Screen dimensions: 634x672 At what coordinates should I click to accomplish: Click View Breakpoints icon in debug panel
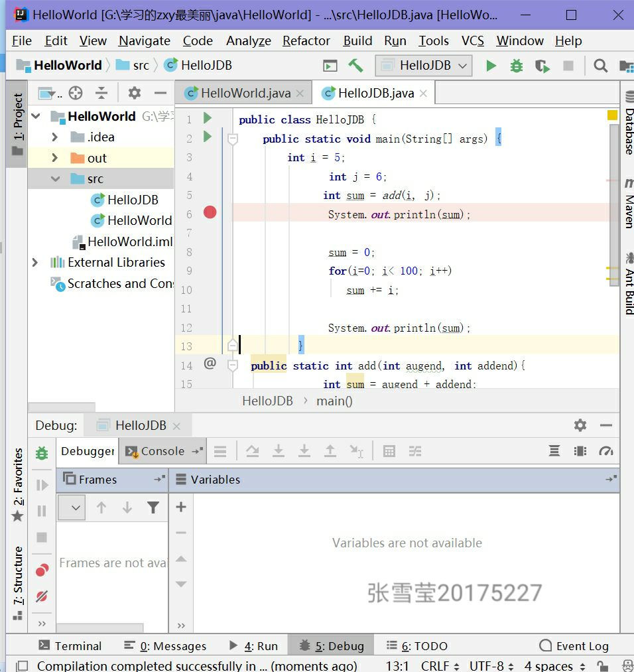coord(42,571)
